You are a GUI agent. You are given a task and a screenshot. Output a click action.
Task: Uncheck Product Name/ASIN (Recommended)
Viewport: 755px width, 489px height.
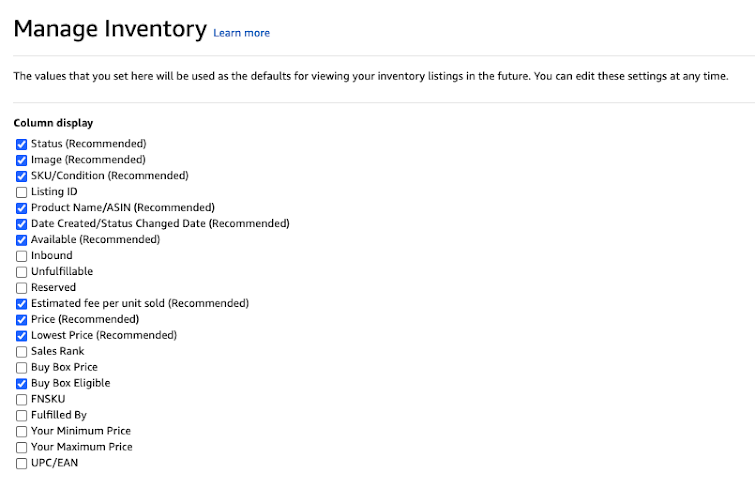(22, 208)
